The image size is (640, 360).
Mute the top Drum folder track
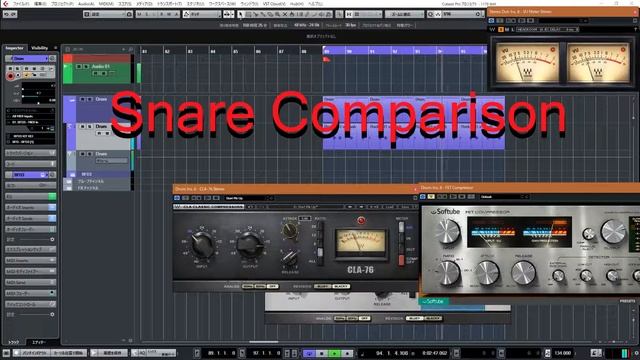tap(82, 99)
